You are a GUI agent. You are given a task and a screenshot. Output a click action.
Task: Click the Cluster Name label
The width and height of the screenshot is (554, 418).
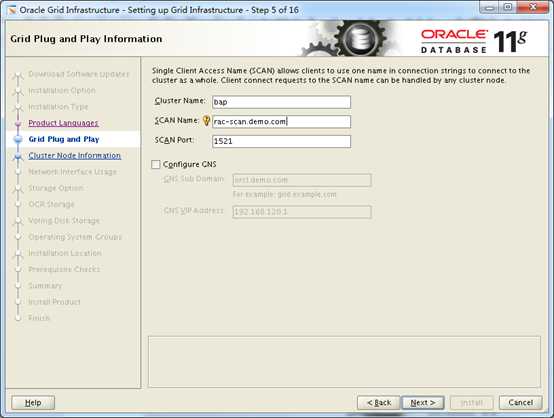pos(180,101)
